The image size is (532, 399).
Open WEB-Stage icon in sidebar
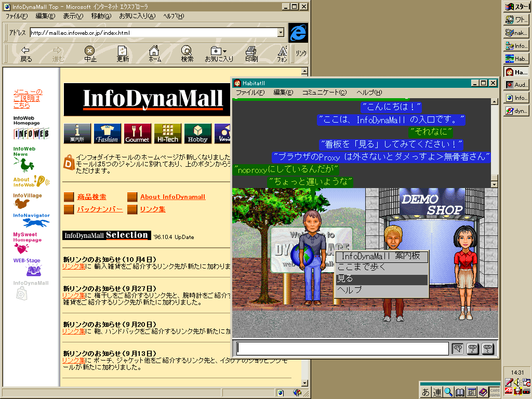click(34, 270)
